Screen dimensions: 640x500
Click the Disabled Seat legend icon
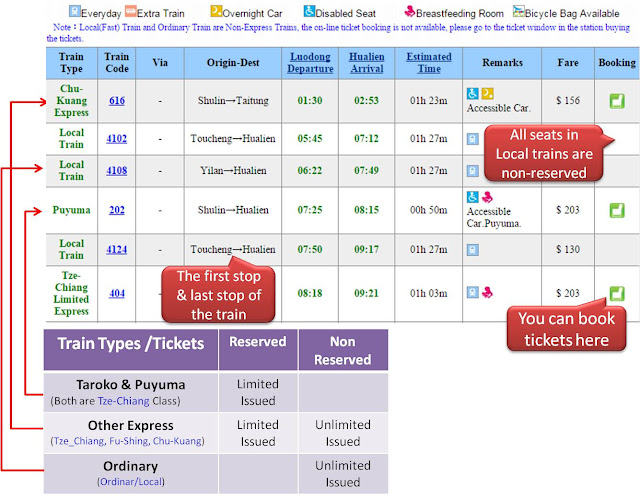pyautogui.click(x=309, y=11)
